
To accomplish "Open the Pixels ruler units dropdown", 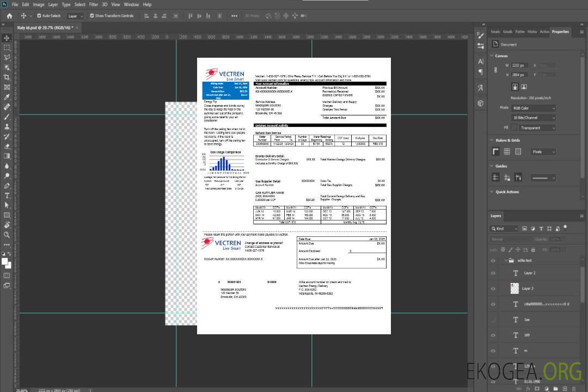I will coord(543,151).
